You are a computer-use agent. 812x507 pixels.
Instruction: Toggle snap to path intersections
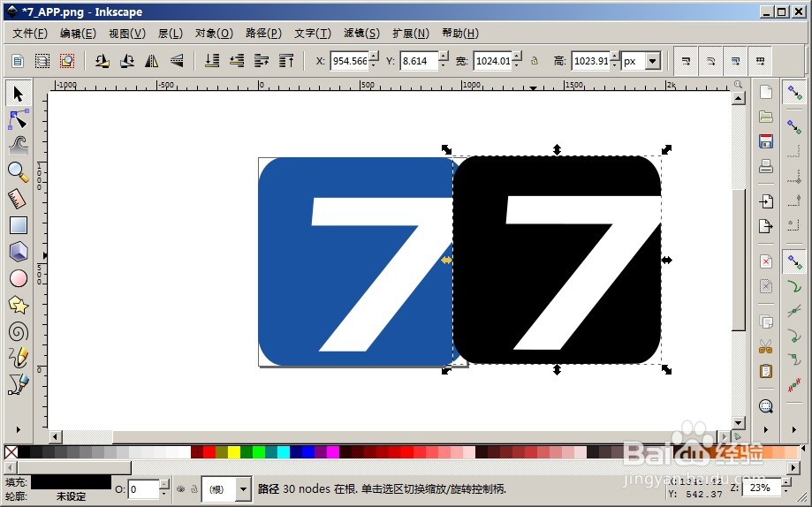[794, 311]
